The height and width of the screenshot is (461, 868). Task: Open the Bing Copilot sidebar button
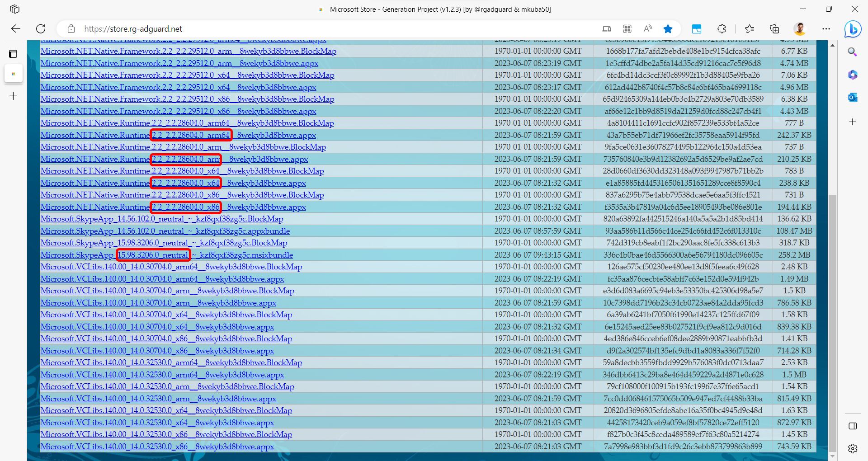click(x=853, y=29)
